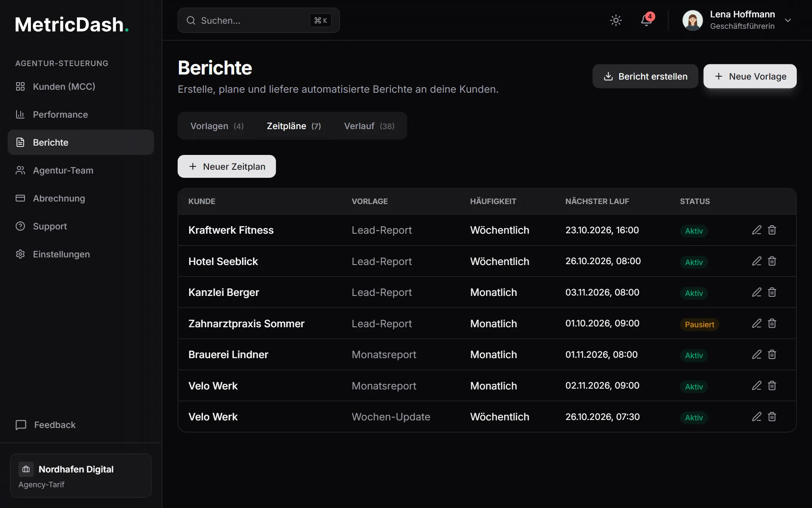
Task: Edit the Kraftwerk Fitness schedule with the pencil icon
Action: [757, 230]
